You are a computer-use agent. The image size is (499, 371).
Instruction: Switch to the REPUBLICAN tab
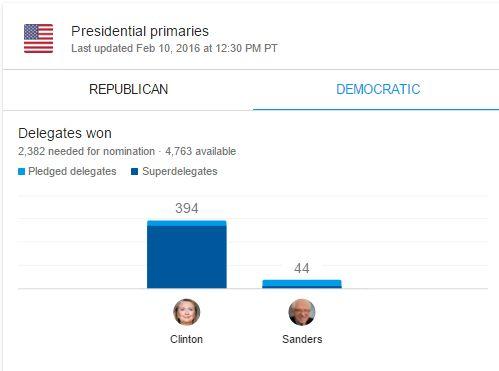coord(128,89)
